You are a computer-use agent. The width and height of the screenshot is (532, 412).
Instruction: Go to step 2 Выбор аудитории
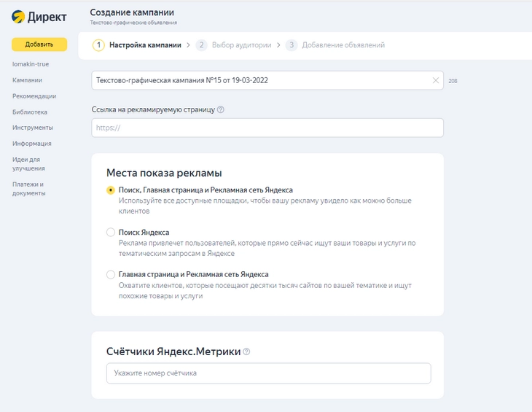click(x=234, y=45)
